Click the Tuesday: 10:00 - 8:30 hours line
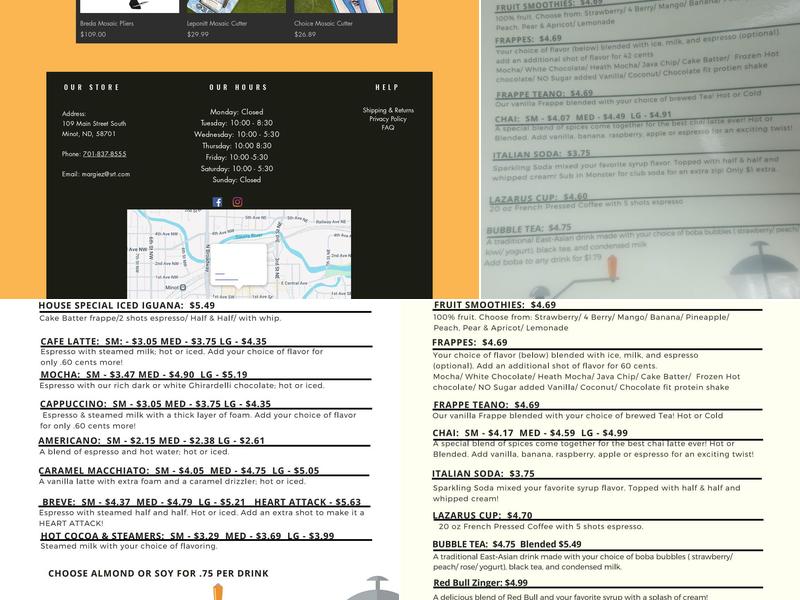The width and height of the screenshot is (800, 600). tap(237, 123)
